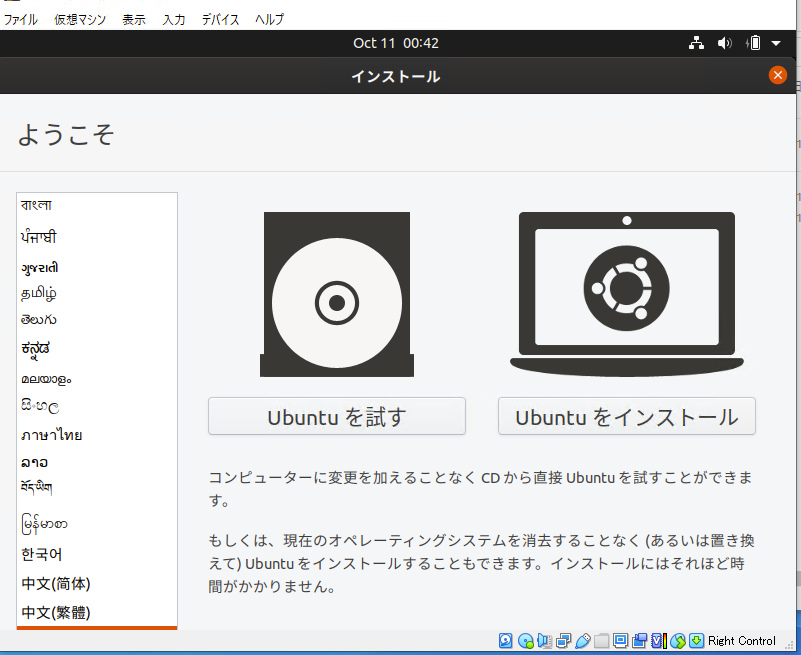The image size is (801, 655).
Task: Click the shared folders status icon
Action: (x=601, y=640)
